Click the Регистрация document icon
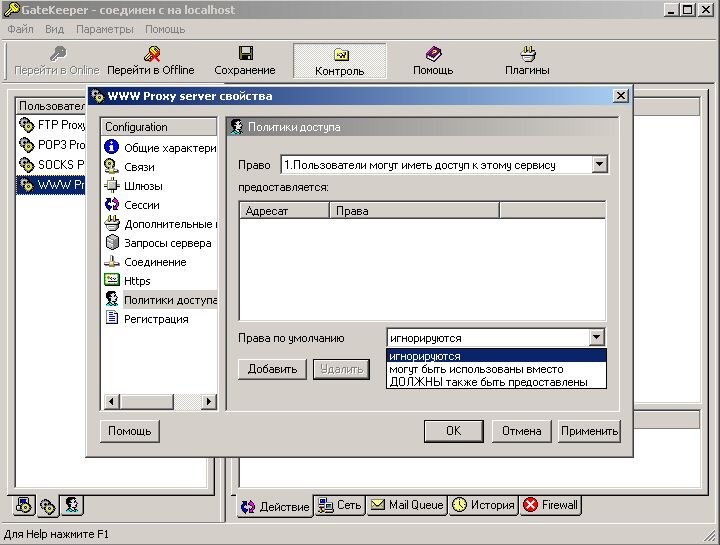Screen dimensions: 720x545 tap(112, 317)
